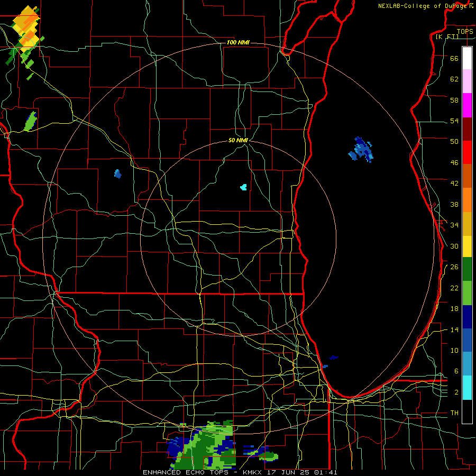The height and width of the screenshot is (476, 476).
Task: Click the legend value 50
Action: click(454, 141)
